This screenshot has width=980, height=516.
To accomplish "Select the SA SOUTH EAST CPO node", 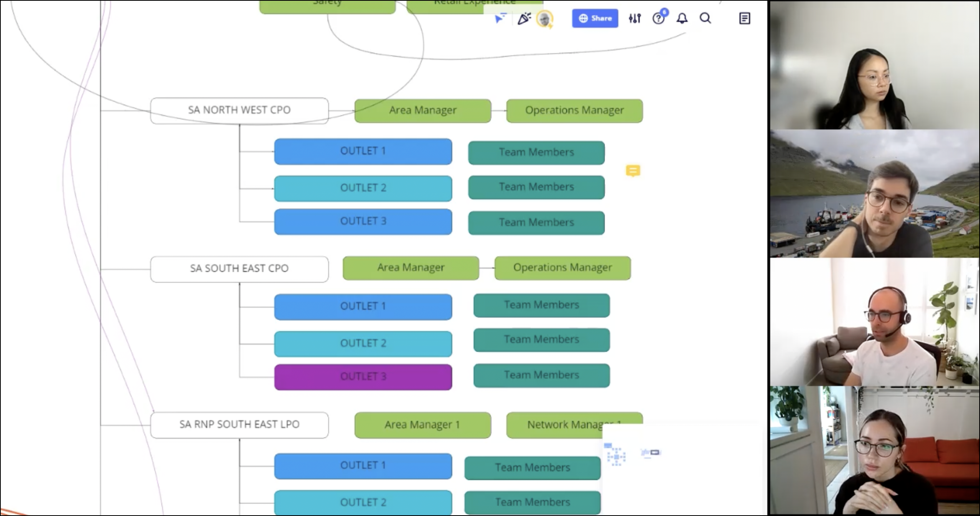I will (239, 269).
